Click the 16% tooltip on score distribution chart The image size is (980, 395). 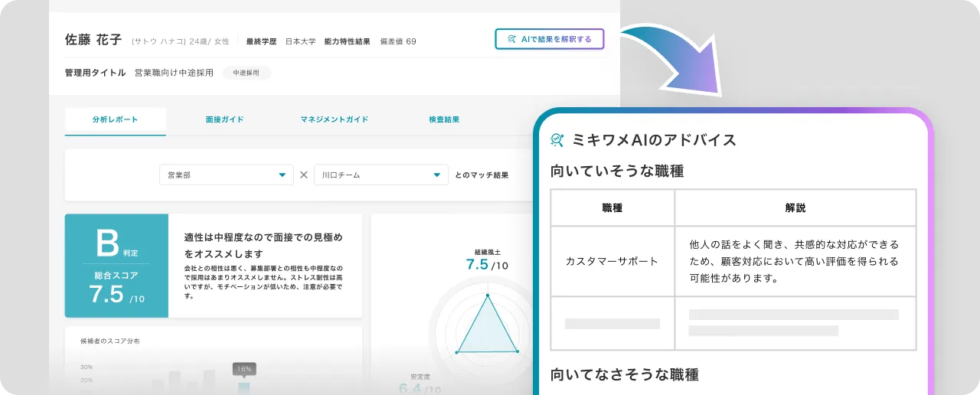pyautogui.click(x=244, y=369)
